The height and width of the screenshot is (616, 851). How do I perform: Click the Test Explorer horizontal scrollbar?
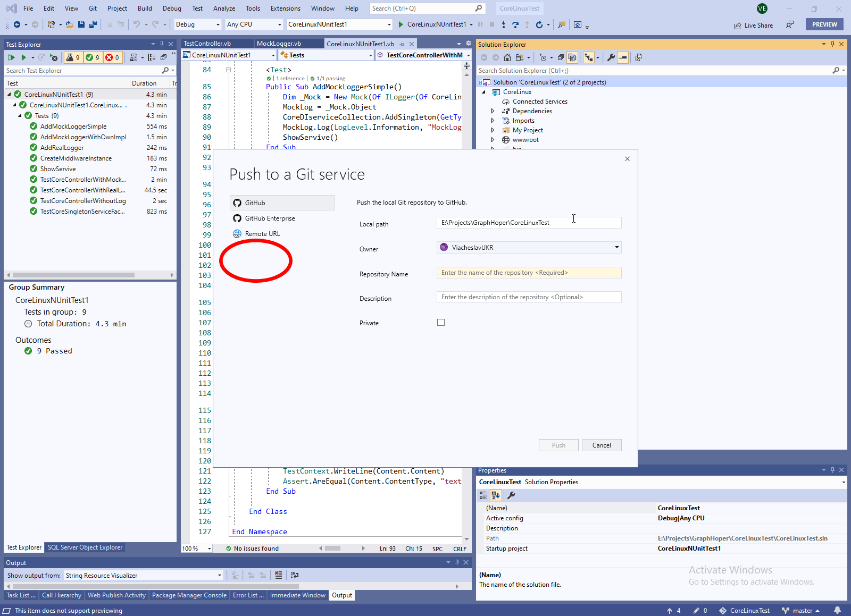click(74, 275)
